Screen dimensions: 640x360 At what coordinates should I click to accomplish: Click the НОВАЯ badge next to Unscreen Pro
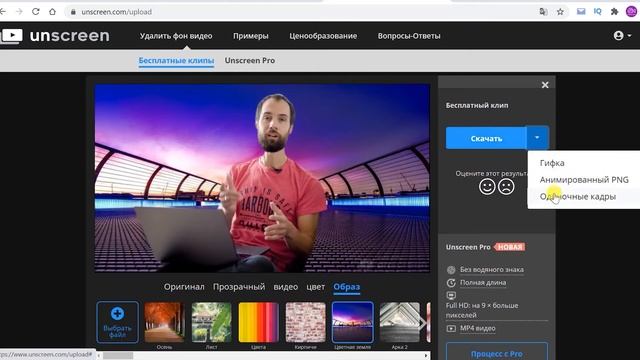(x=509, y=247)
